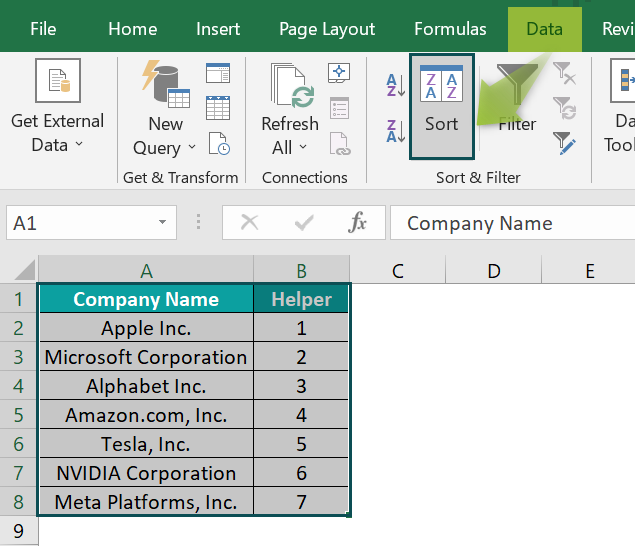Open the Review tab
This screenshot has width=635, height=546.
[x=618, y=29]
